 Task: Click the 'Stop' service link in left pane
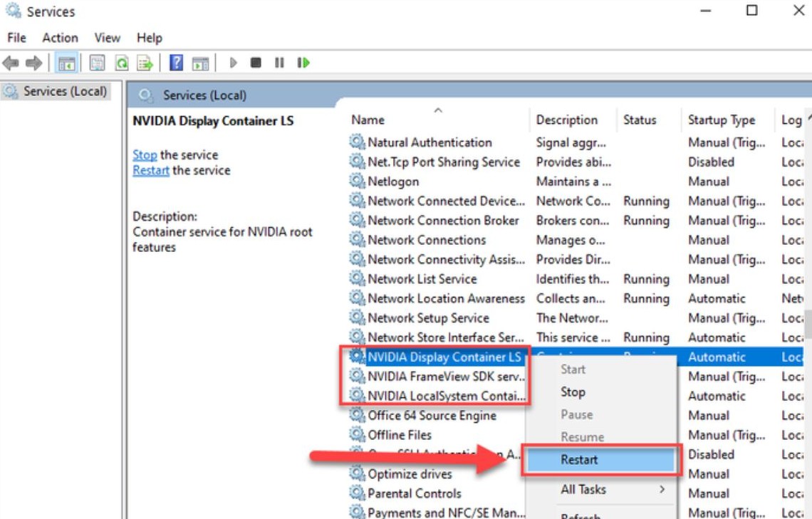click(x=145, y=155)
